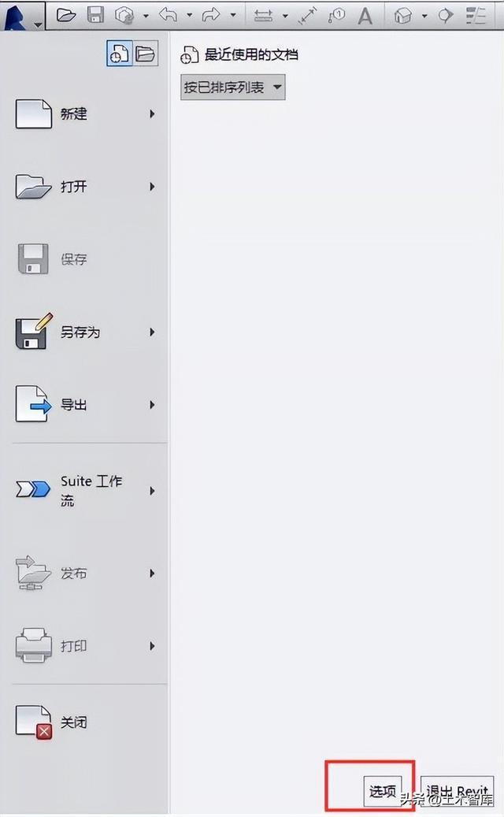This screenshot has width=504, height=817.
Task: Show open documents list toggle
Action: coord(145,54)
